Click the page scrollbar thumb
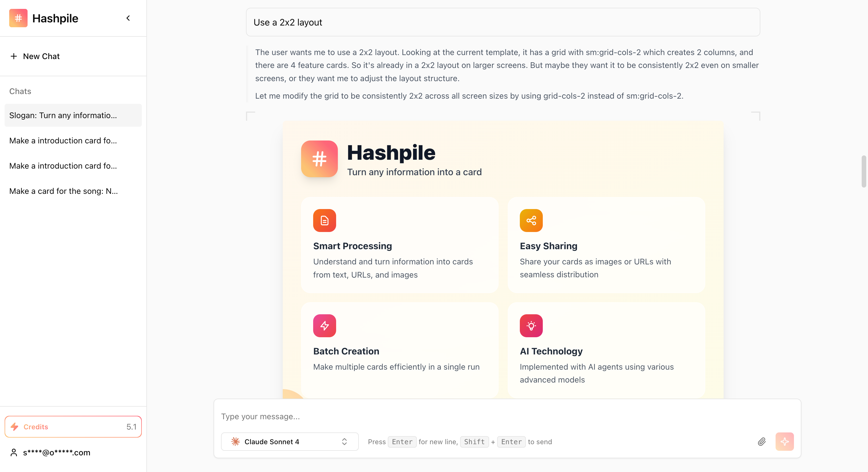The height and width of the screenshot is (472, 868). [x=864, y=171]
